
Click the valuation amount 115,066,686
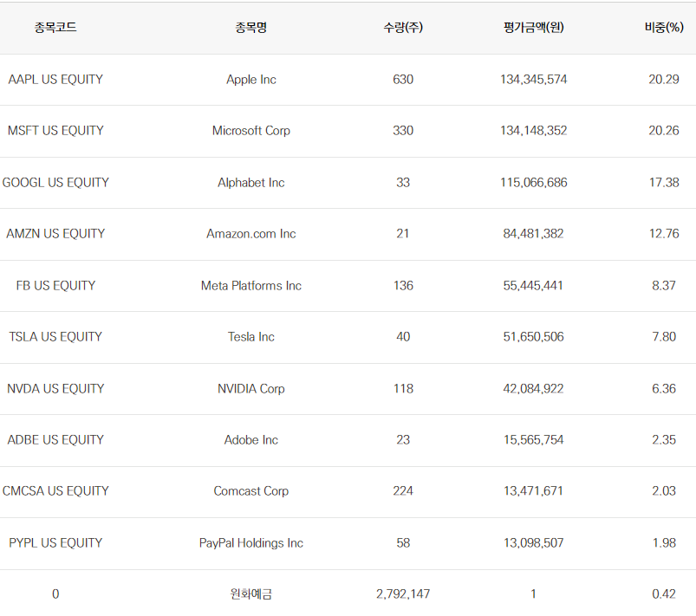point(534,183)
